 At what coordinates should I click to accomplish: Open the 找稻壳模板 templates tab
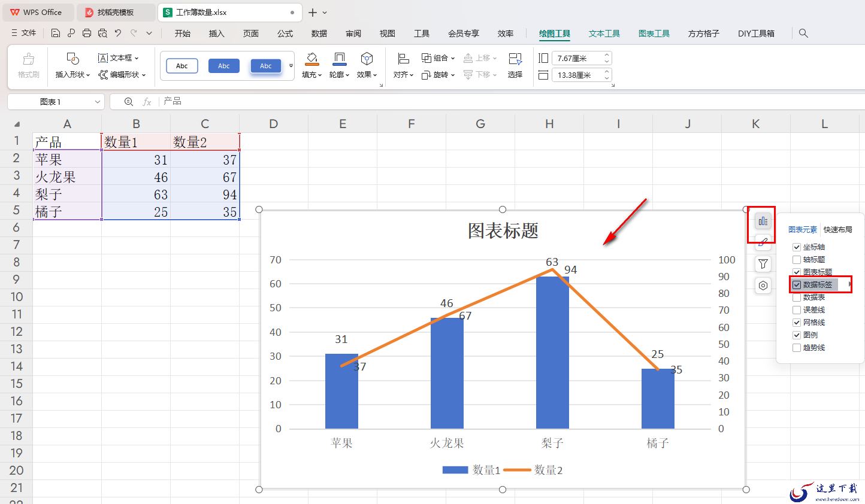[116, 12]
